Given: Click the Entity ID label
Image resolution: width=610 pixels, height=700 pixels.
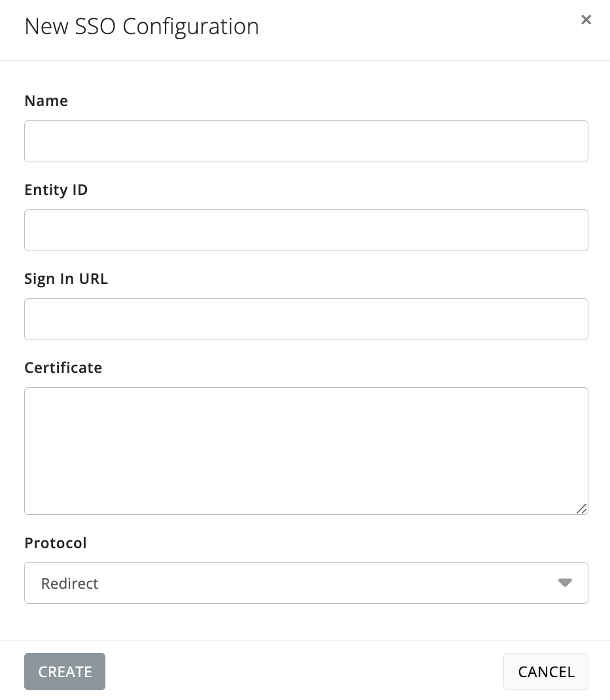Looking at the screenshot, I should click(x=56, y=190).
